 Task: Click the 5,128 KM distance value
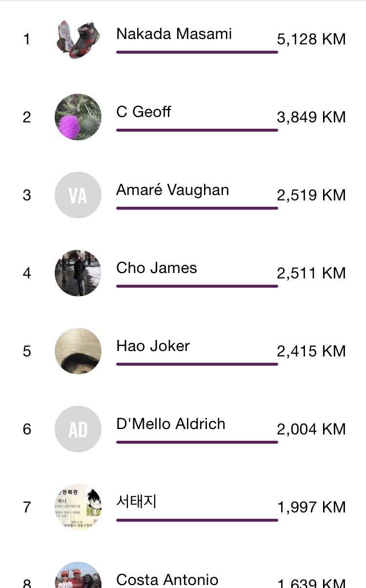(311, 39)
